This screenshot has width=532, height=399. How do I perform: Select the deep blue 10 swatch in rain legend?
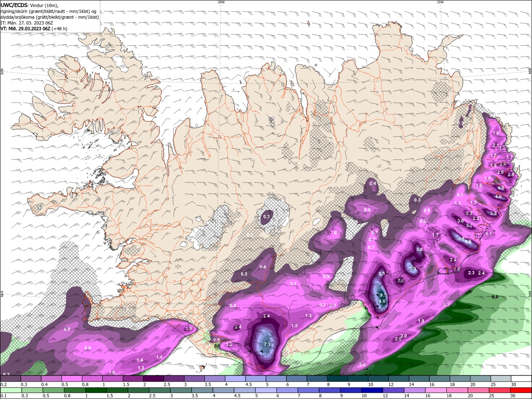pyautogui.click(x=372, y=390)
